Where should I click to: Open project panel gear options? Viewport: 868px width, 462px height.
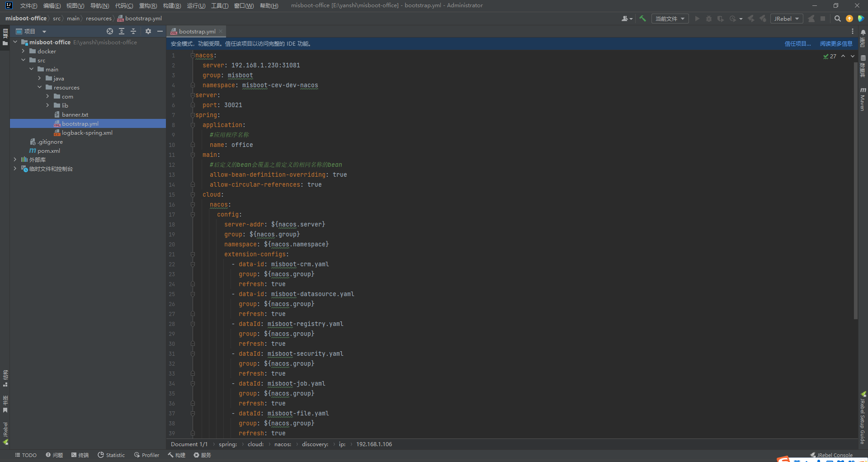point(148,31)
